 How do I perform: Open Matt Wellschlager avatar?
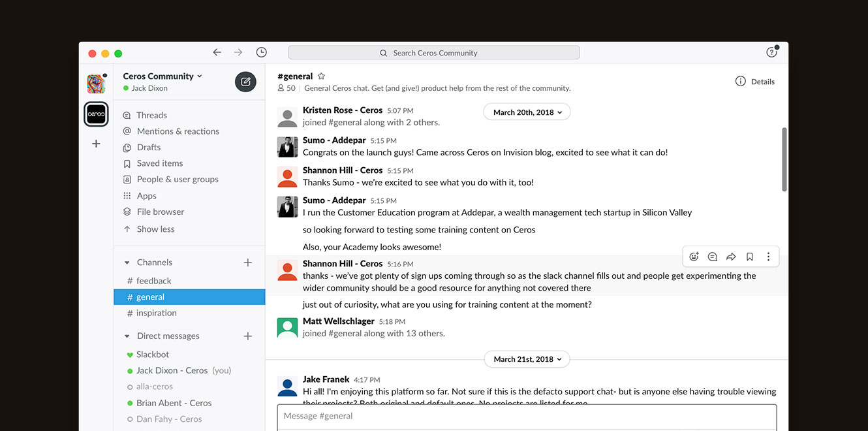coord(287,328)
